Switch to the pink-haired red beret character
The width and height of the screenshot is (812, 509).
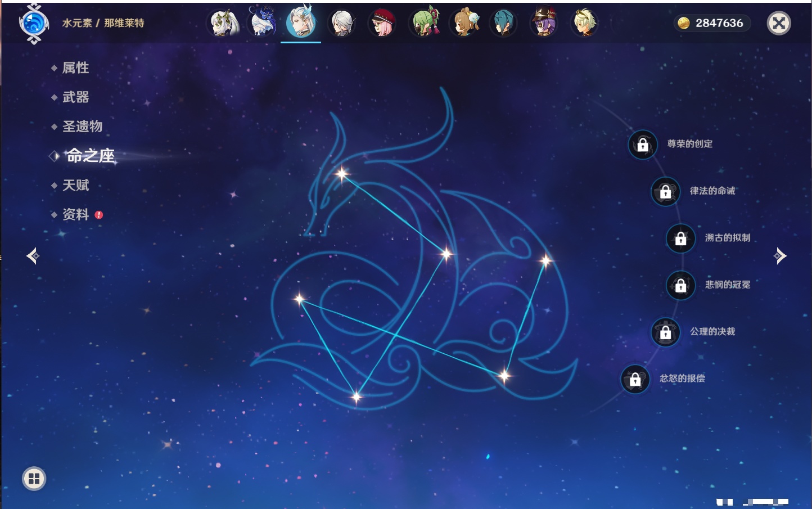(x=382, y=24)
